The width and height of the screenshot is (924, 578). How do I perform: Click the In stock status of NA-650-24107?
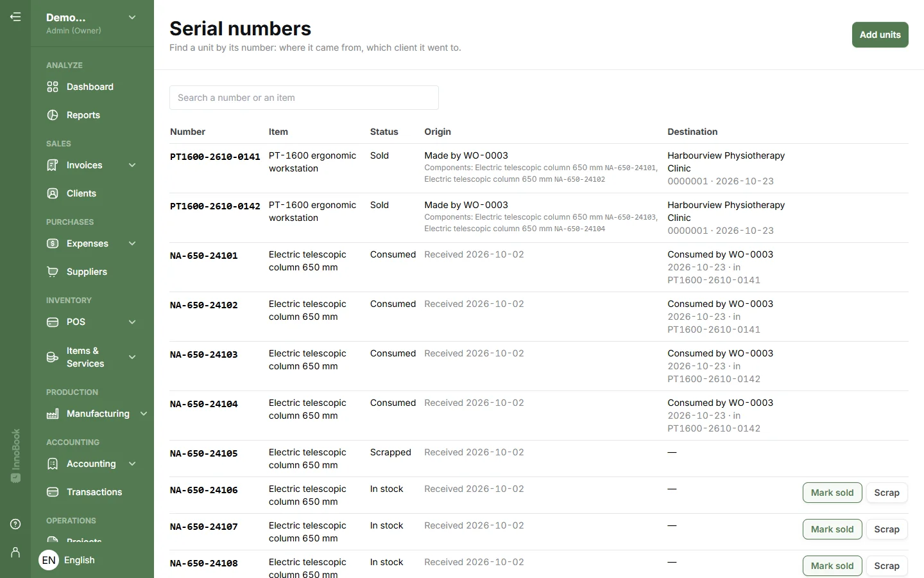pyautogui.click(x=386, y=525)
